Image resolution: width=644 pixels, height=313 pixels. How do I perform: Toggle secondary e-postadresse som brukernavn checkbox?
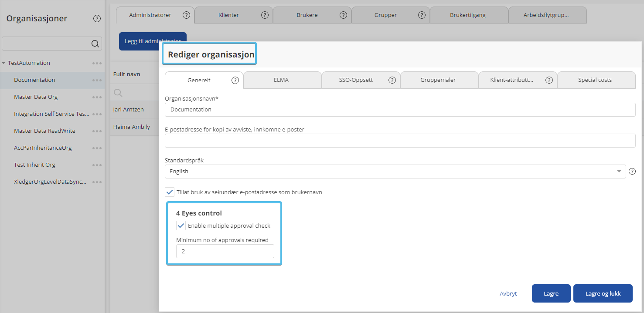click(170, 192)
